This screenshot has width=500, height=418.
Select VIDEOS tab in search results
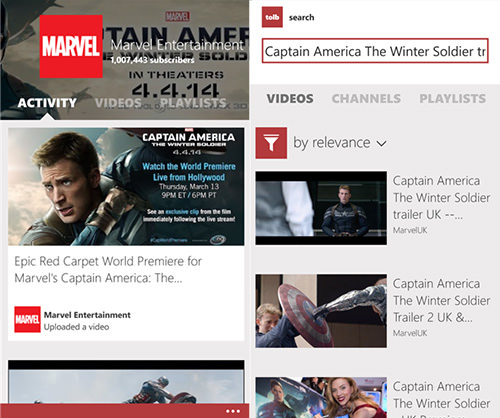pos(290,99)
